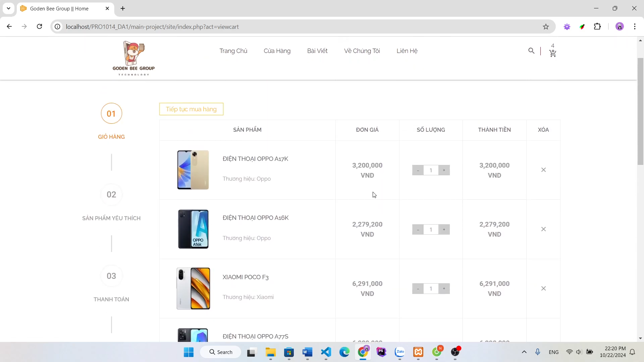Open Microsoft Edge from taskbar
Viewport: 644px width, 362px height.
coord(344,352)
